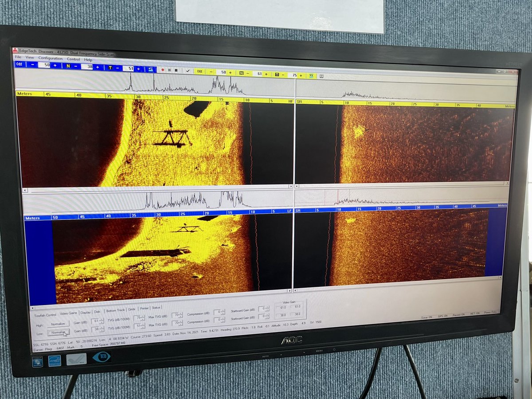This screenshot has width=532, height=399.
Task: Click the yellow toolbar T TVG button
Action: (277, 74)
